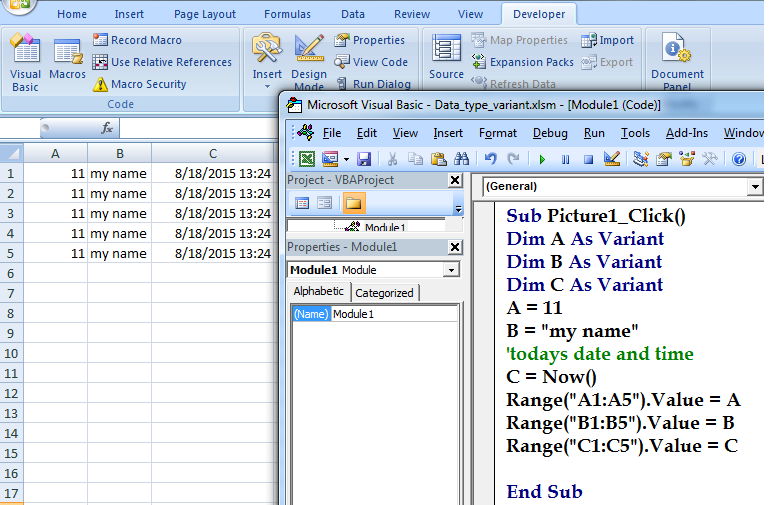Open the VBA Edit menu
This screenshot has width=769, height=505.
point(367,133)
